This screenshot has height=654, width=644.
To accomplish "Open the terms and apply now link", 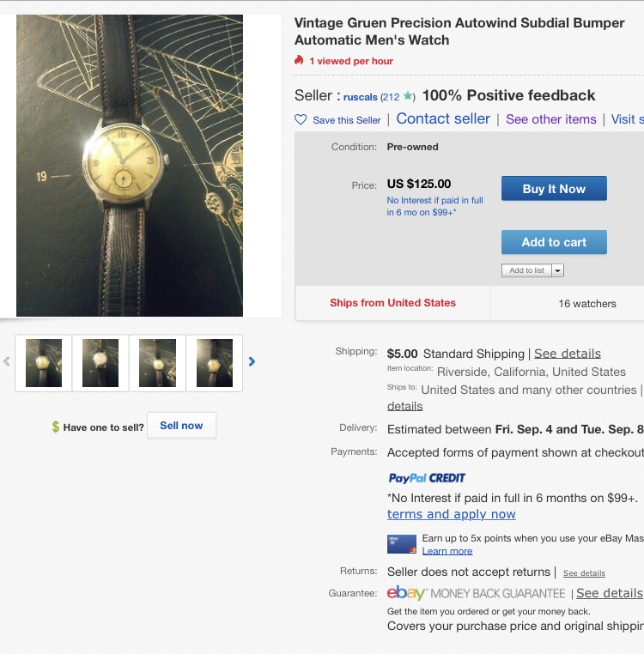I will 451,514.
